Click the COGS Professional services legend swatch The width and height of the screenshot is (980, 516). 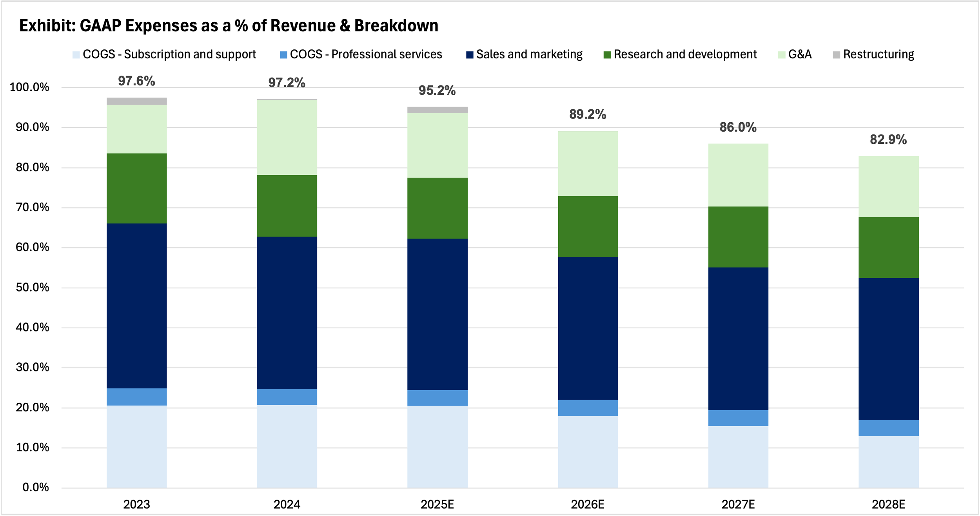coord(283,55)
